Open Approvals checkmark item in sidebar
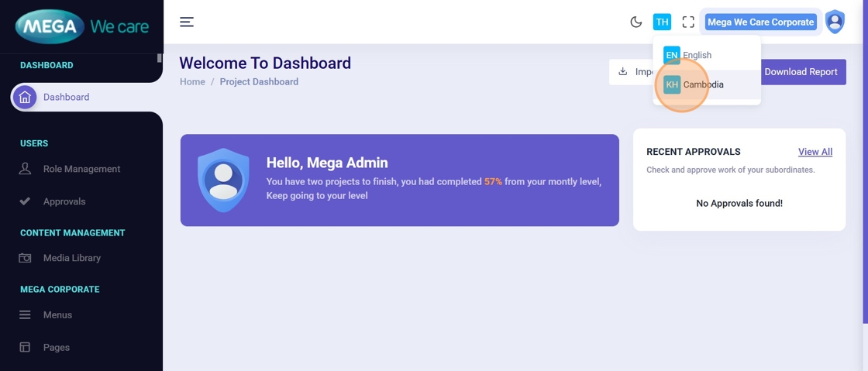868x371 pixels. [64, 201]
